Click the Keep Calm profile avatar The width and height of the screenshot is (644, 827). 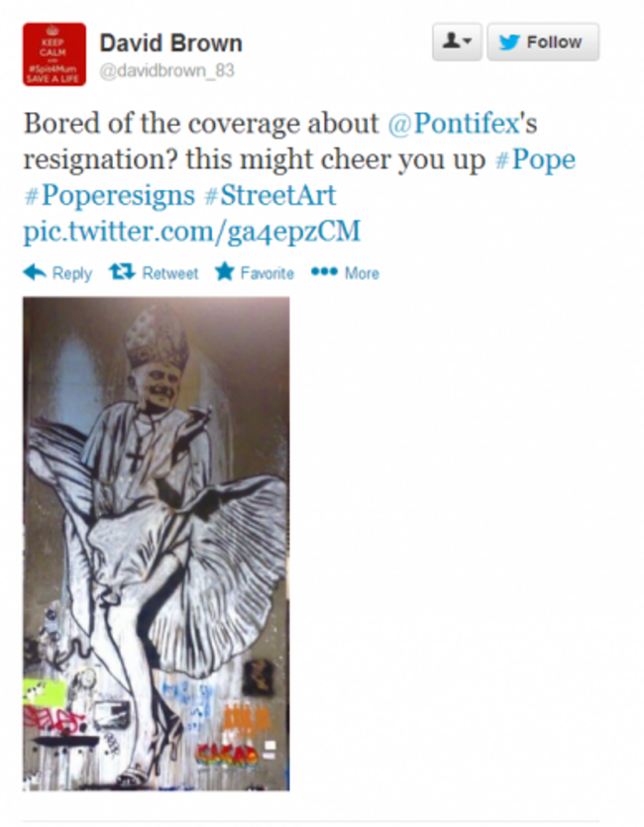click(54, 54)
